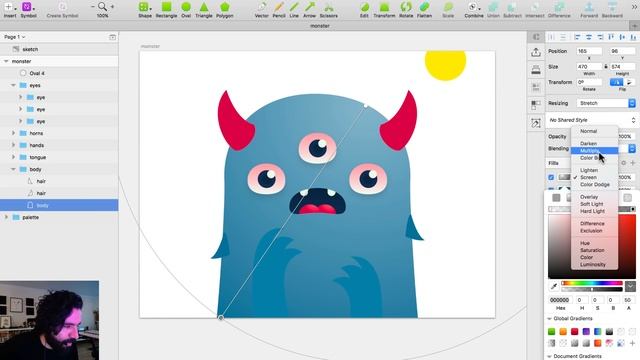The height and width of the screenshot is (360, 640).
Task: Click the Hex color input field
Action: pyautogui.click(x=560, y=300)
